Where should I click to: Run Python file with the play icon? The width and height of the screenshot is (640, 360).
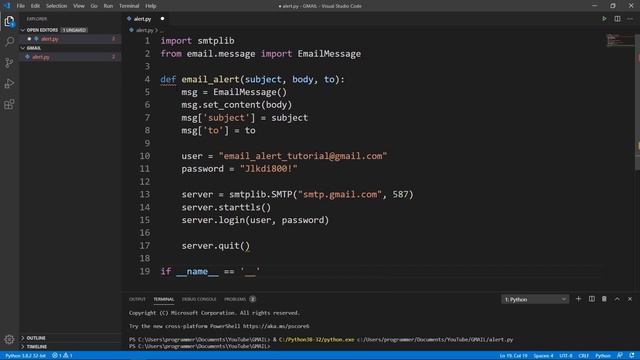[604, 19]
